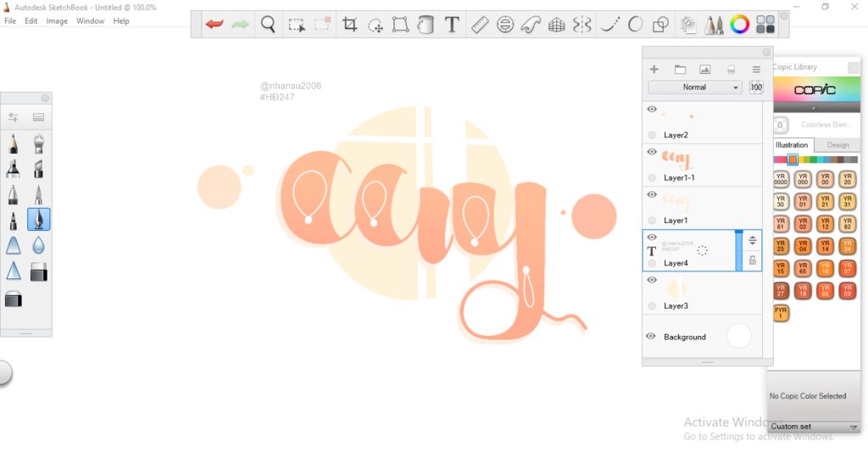Pick Copic swatch YR 0000
The image size is (868, 464).
pyautogui.click(x=781, y=179)
